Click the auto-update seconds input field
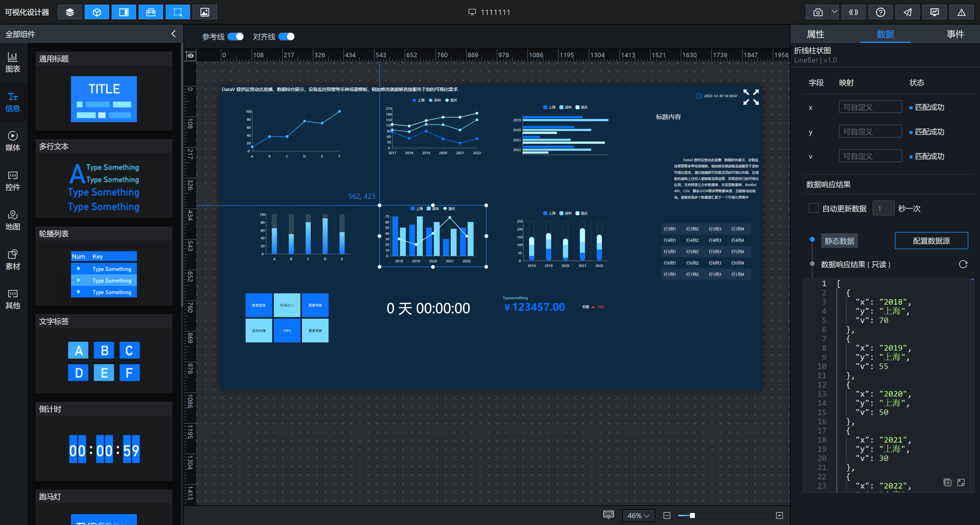This screenshot has height=525, width=980. (x=883, y=208)
